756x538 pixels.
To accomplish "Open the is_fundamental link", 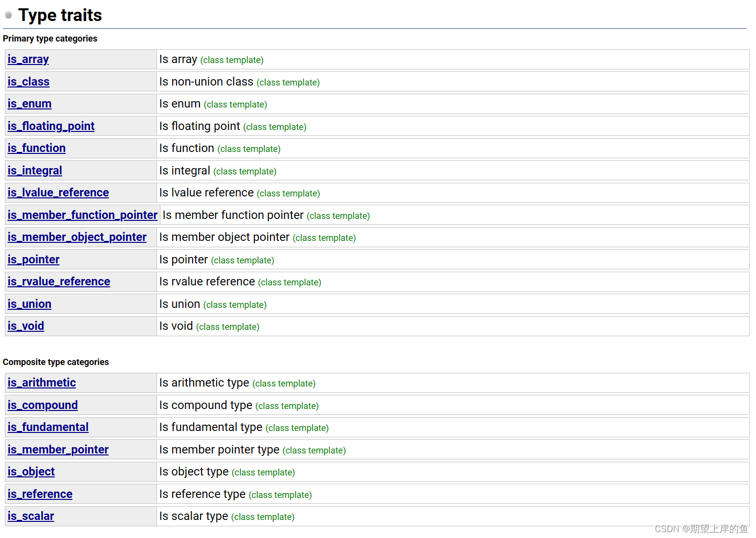I will [x=48, y=428].
